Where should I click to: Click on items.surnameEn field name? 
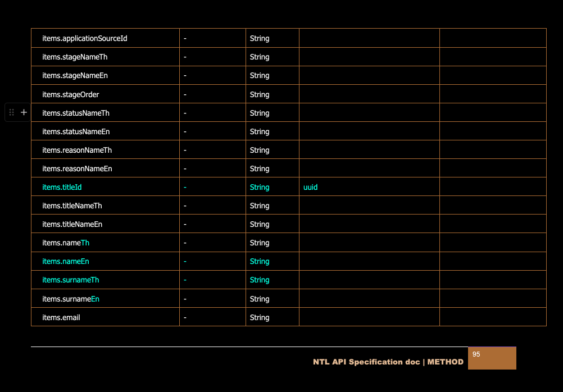[70, 299]
